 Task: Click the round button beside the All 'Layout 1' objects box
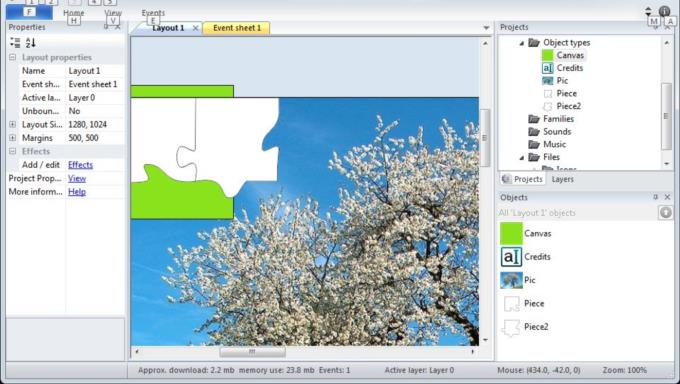[665, 213]
